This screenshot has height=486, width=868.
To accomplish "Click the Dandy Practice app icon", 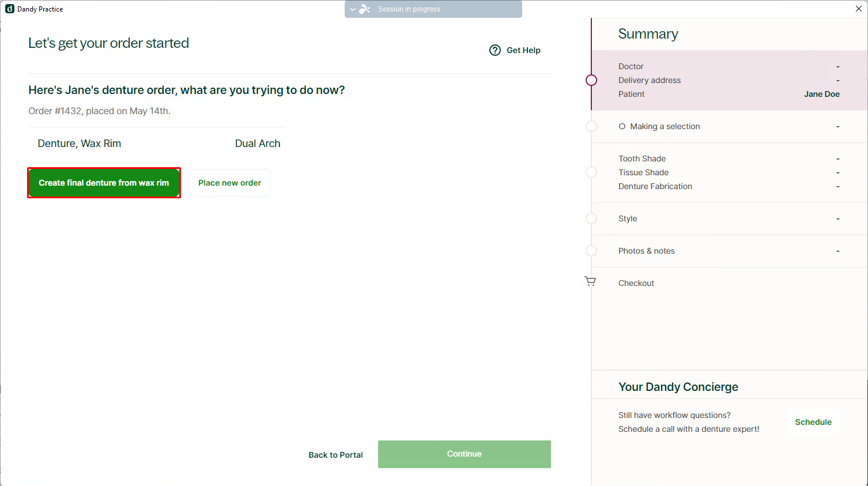I will point(9,9).
